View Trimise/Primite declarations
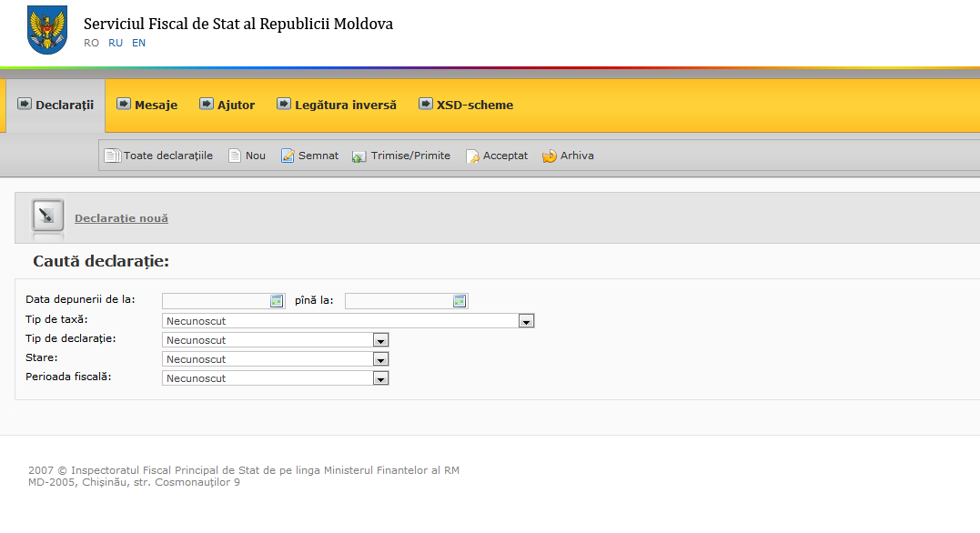Viewport: 980px width, 533px height. click(x=401, y=156)
